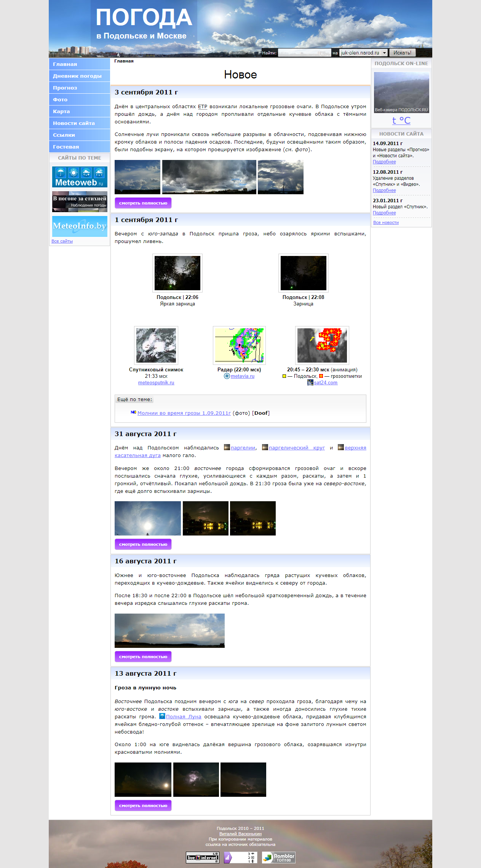This screenshot has height=868, width=481.
Task: Open Подробнее for the 12.08.2011 news
Action: click(384, 190)
